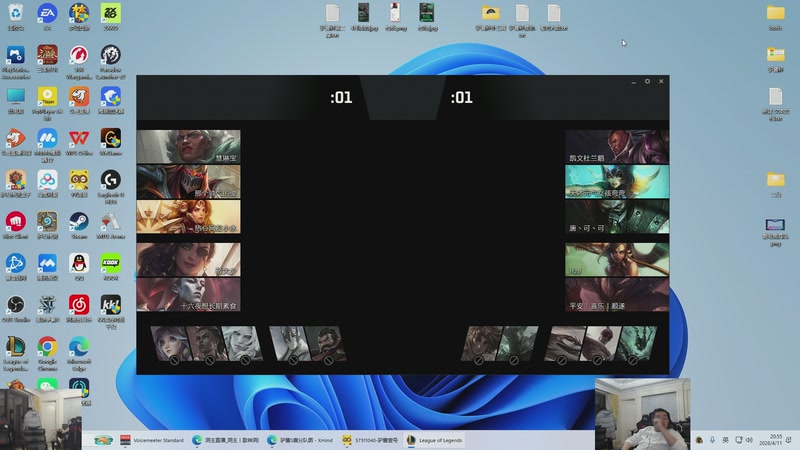Click the microphone icon in system tray
The width and height of the screenshot is (800, 450).
[712, 440]
